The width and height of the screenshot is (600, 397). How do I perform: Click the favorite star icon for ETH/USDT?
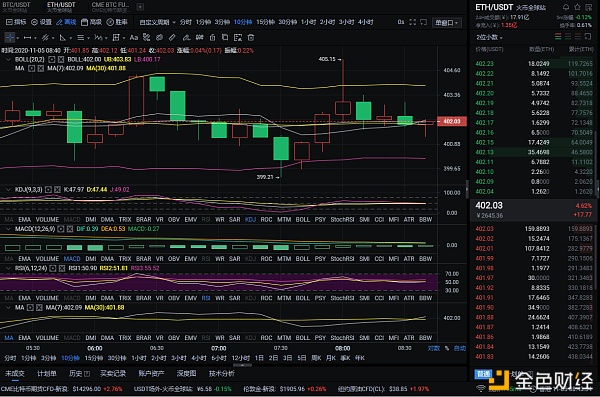pyautogui.click(x=577, y=7)
